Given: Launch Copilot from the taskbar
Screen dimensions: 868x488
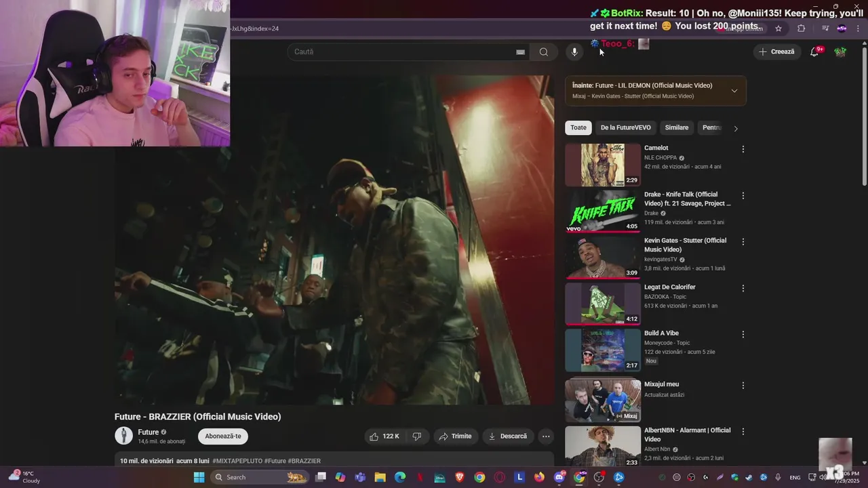Looking at the screenshot, I should coord(340,477).
